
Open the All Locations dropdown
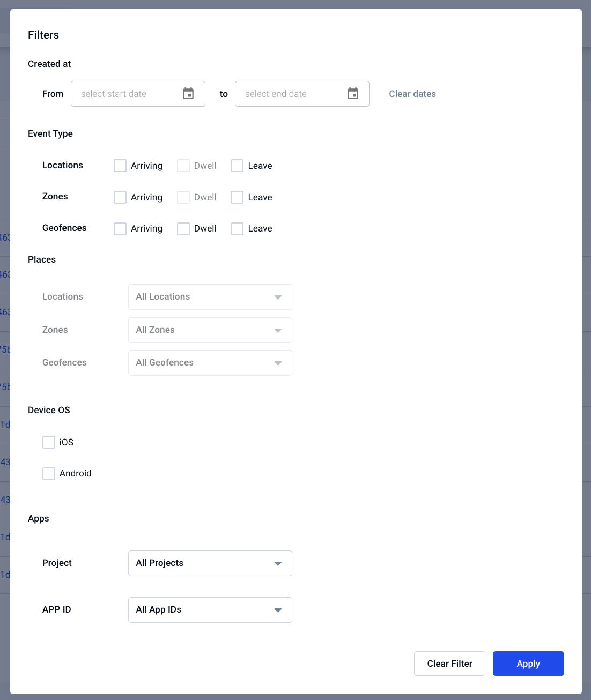[x=210, y=297]
